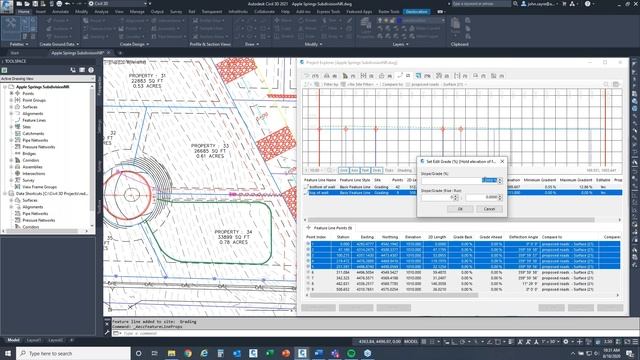
Task: Open the Home ribbon tab
Action: [x=24, y=12]
